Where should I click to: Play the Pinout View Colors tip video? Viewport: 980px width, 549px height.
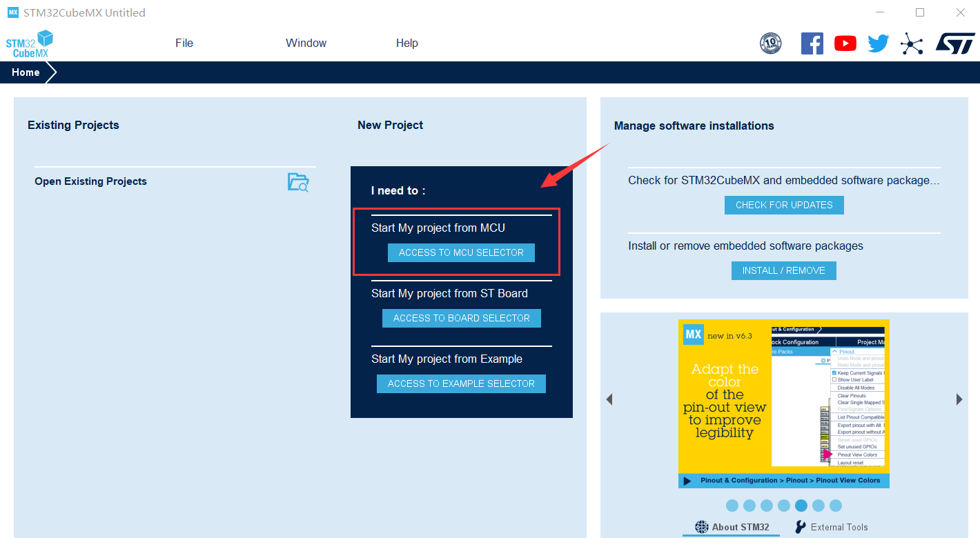(687, 481)
